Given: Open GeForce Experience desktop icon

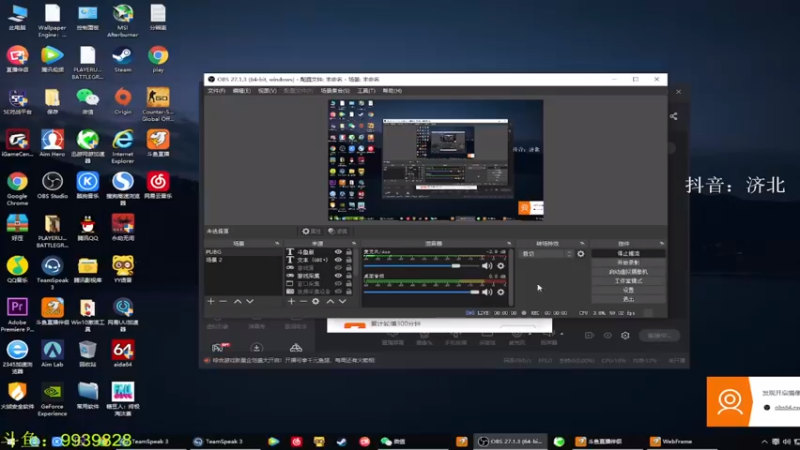Looking at the screenshot, I should [x=52, y=399].
